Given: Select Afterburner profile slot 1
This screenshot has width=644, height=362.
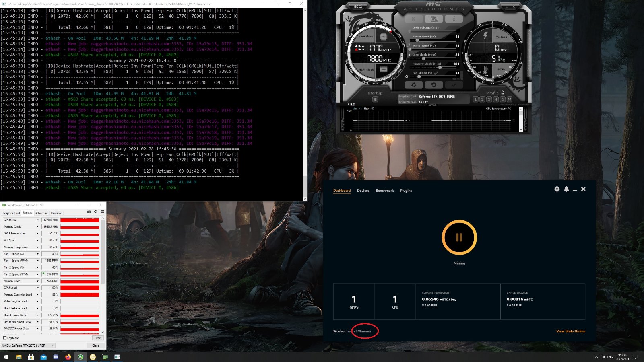Looking at the screenshot, I should [x=475, y=99].
